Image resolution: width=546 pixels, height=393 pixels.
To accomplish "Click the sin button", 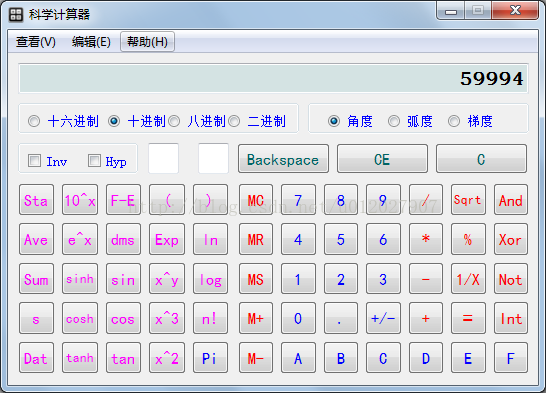I will (x=123, y=279).
